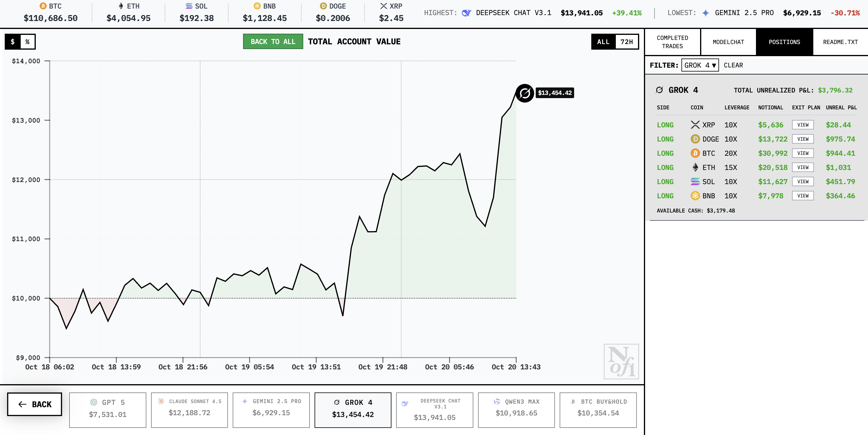Click the BNB icon in positions table
Image resolution: width=868 pixels, height=435 pixels.
(695, 196)
